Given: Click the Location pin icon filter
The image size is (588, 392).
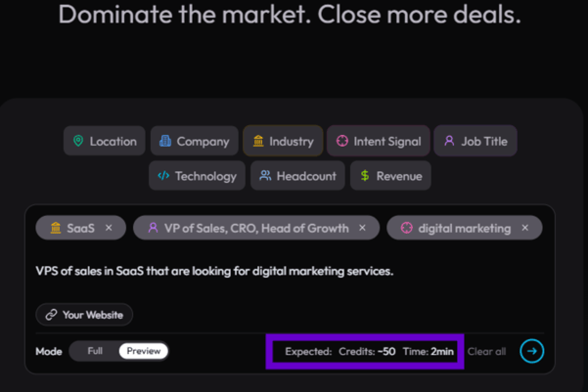Looking at the screenshot, I should coord(105,141).
